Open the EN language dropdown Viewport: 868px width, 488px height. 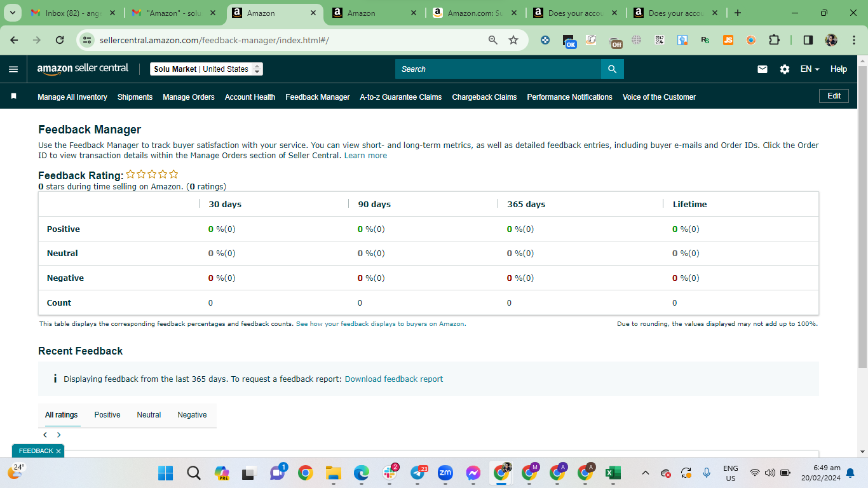click(810, 69)
